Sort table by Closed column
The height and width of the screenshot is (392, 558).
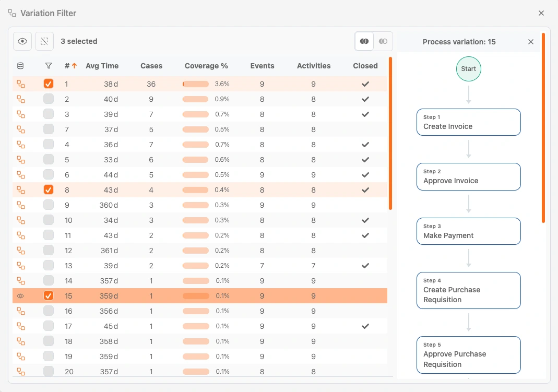click(x=365, y=66)
